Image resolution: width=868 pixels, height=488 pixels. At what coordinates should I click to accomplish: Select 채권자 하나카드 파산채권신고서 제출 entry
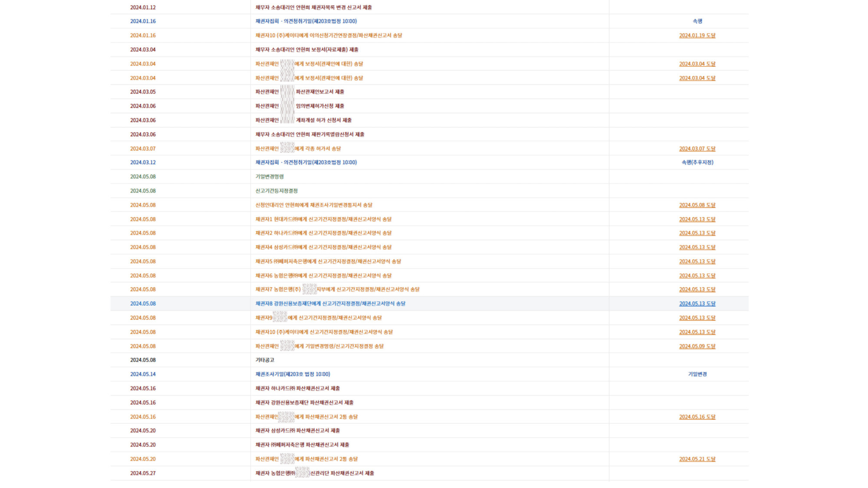[297, 389]
